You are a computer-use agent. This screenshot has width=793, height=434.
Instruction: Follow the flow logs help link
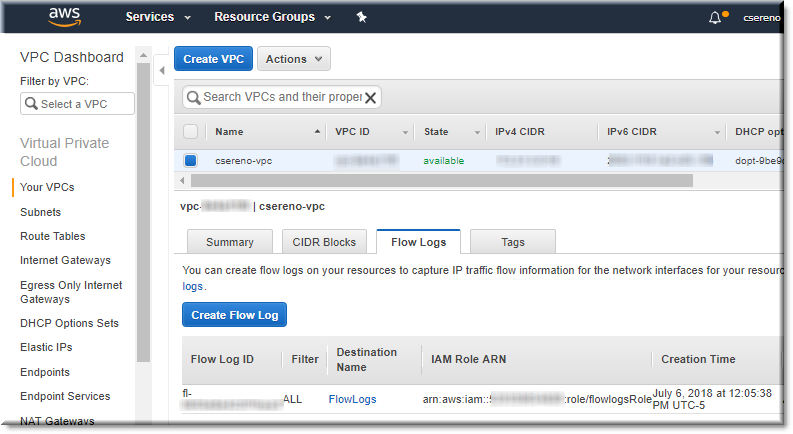(192, 286)
